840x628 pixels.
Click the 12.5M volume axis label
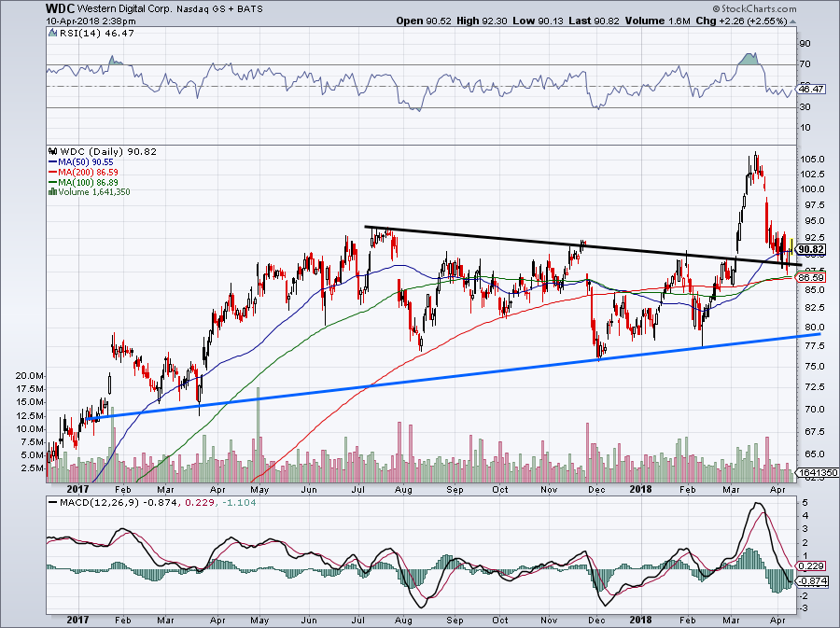(30, 416)
